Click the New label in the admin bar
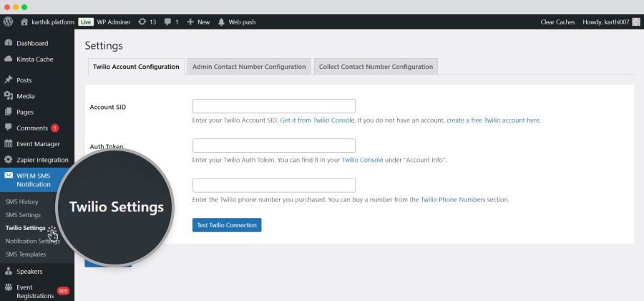 (204, 22)
